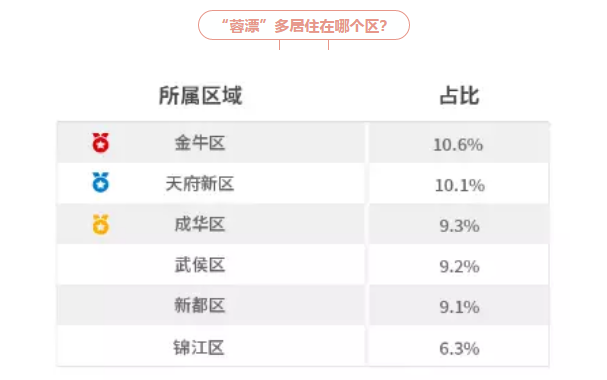Click the 9.1% percentage cell
This screenshot has width=607, height=380.
coord(460,307)
